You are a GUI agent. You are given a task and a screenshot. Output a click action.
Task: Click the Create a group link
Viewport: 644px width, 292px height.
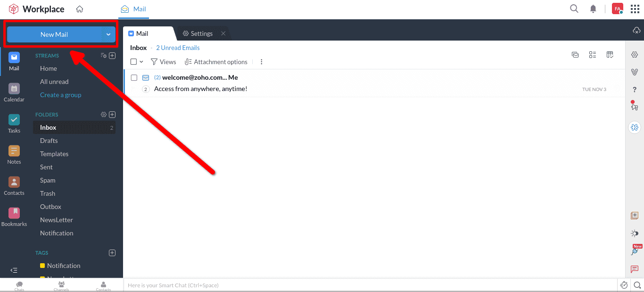click(60, 95)
